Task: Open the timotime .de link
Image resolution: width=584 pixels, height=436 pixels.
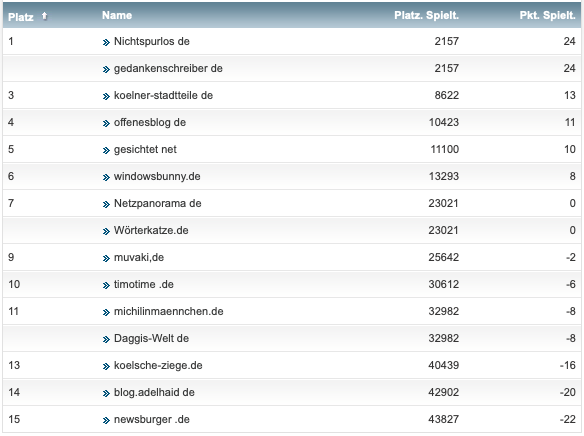Action: click(143, 284)
